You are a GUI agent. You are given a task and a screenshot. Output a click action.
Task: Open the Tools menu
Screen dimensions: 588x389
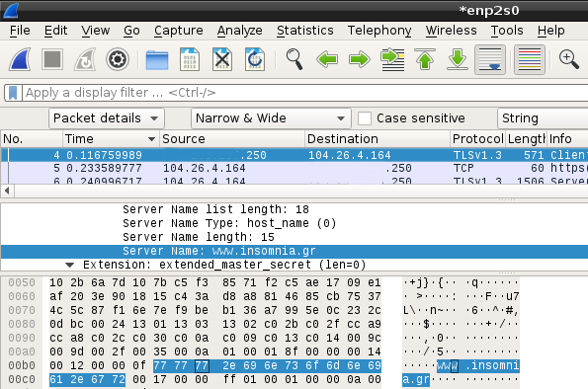click(x=507, y=31)
